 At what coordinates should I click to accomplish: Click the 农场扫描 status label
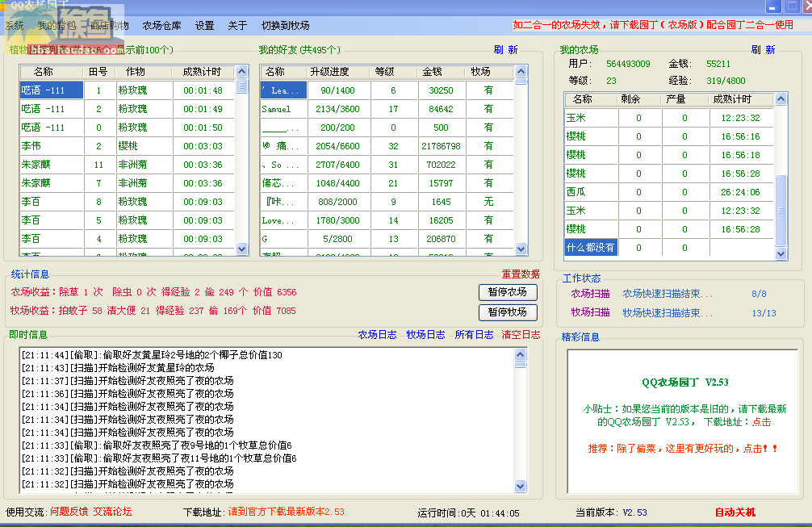click(x=590, y=294)
